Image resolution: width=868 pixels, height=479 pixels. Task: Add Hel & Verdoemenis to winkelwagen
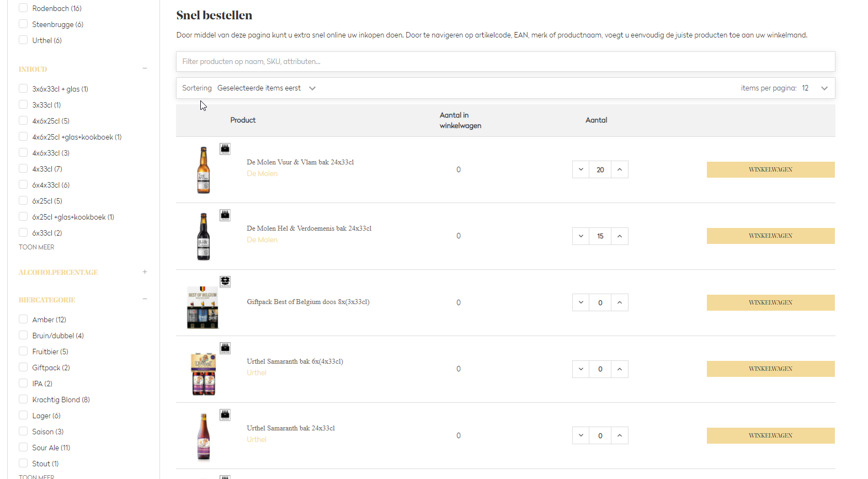tap(770, 236)
